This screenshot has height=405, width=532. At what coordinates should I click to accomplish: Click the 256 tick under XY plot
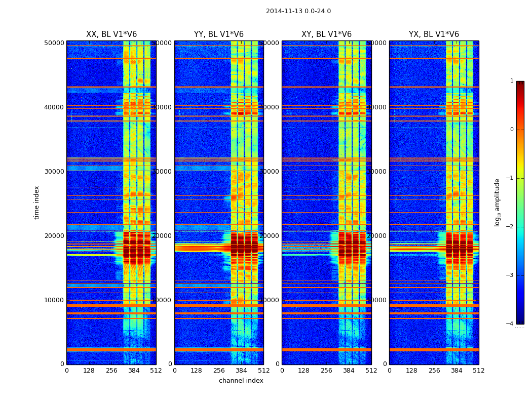[x=326, y=371]
